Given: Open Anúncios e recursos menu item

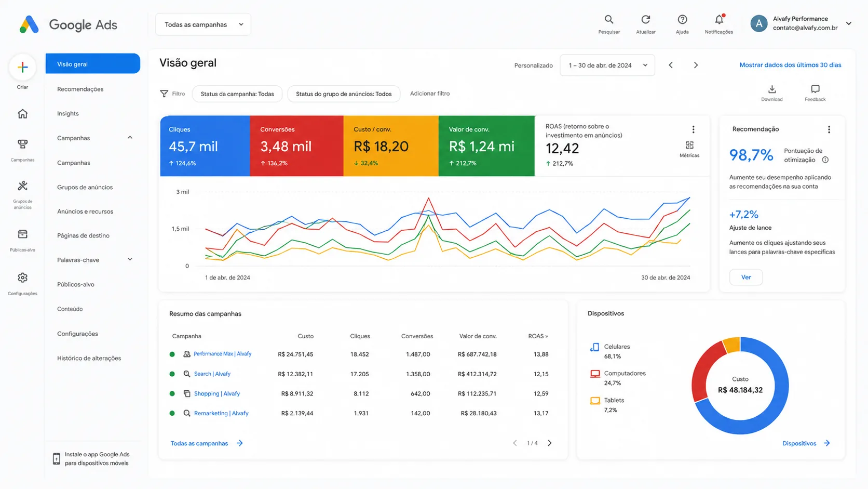Looking at the screenshot, I should pos(85,212).
